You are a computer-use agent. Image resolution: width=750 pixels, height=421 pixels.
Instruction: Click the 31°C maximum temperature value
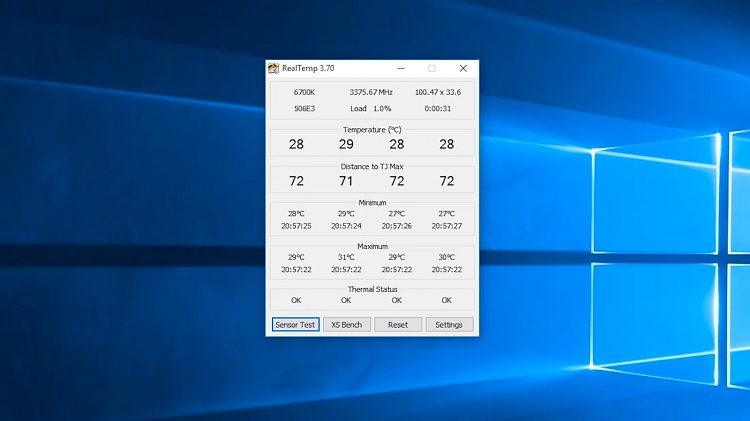346,257
